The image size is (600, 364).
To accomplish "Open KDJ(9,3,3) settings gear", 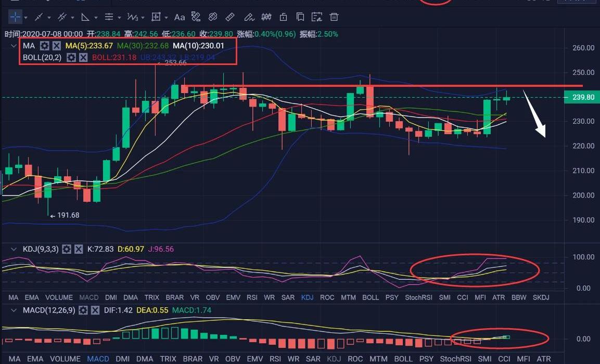I will click(67, 249).
